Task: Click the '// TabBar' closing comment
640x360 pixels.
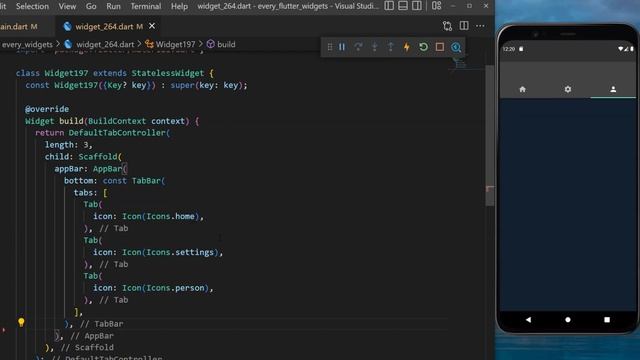Action: (102, 324)
